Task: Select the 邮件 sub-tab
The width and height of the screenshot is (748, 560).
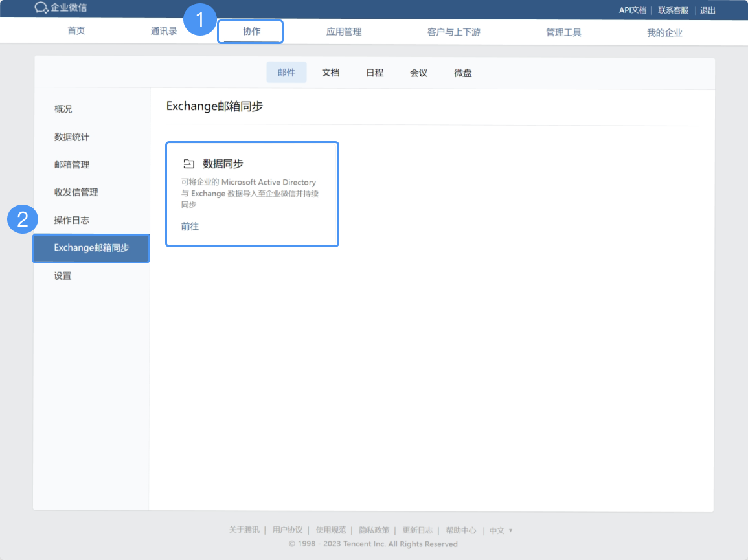Action: [287, 73]
